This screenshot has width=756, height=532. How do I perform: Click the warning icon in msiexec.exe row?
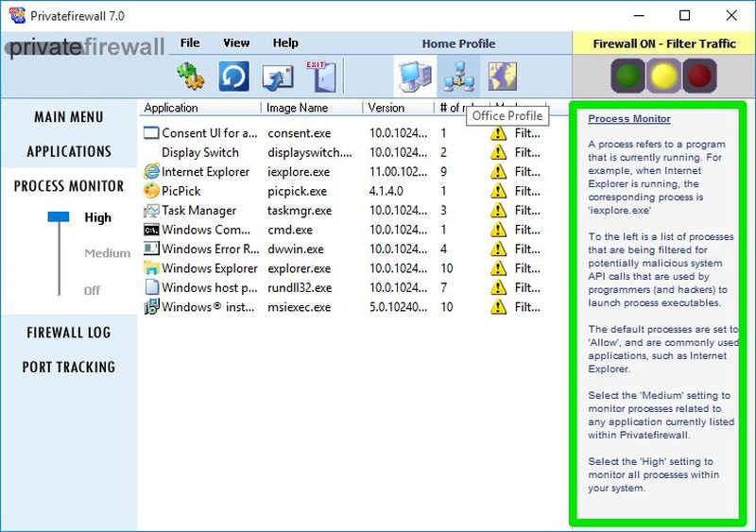498,307
